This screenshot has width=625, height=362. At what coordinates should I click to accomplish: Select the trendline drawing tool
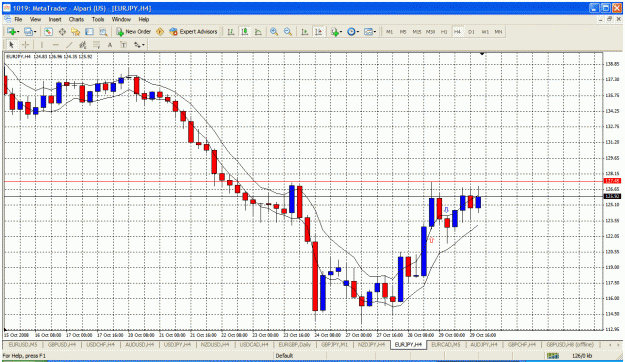(x=69, y=45)
